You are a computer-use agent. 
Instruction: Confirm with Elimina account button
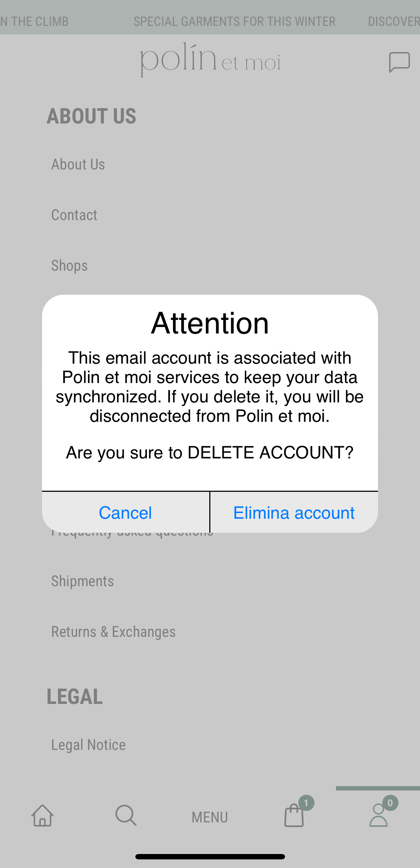294,512
